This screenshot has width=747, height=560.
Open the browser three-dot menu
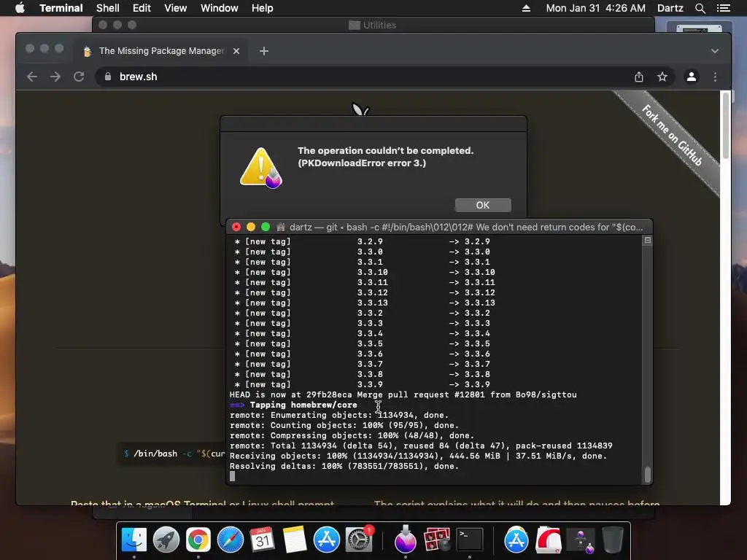[x=715, y=77]
